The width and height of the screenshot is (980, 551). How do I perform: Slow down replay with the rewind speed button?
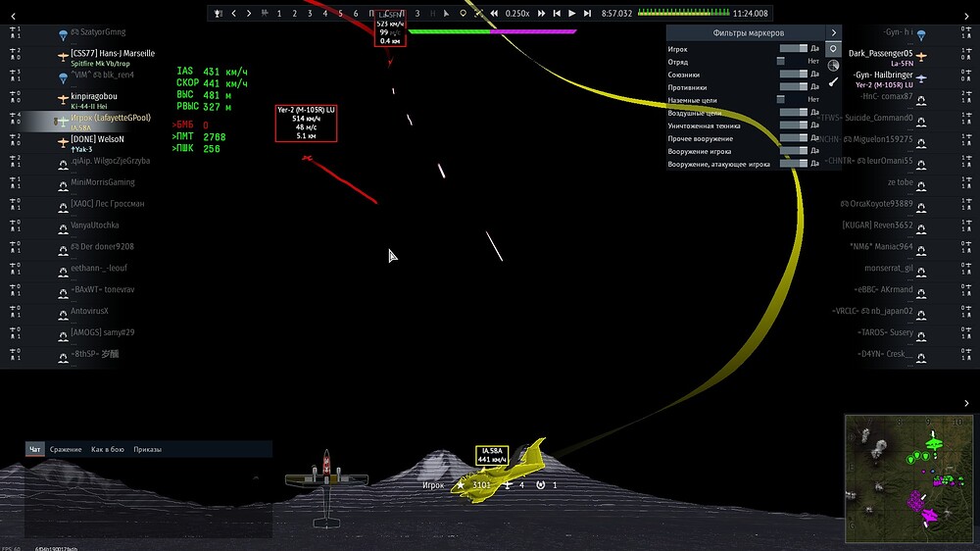tap(494, 13)
